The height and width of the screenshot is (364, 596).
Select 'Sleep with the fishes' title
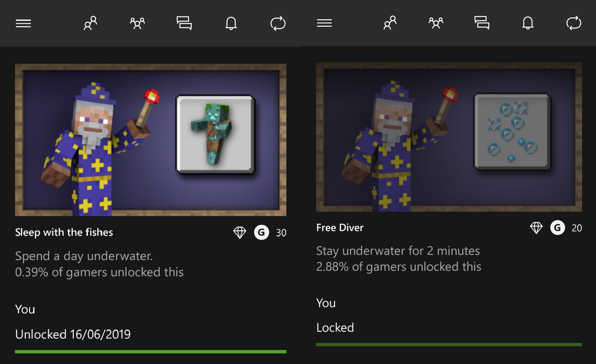click(64, 232)
